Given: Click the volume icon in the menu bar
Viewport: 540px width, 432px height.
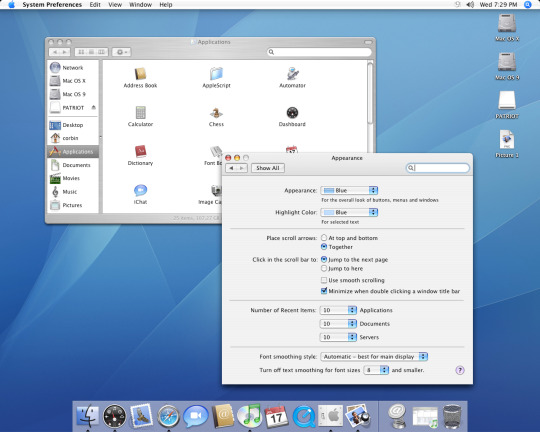Looking at the screenshot, I should coord(470,4).
